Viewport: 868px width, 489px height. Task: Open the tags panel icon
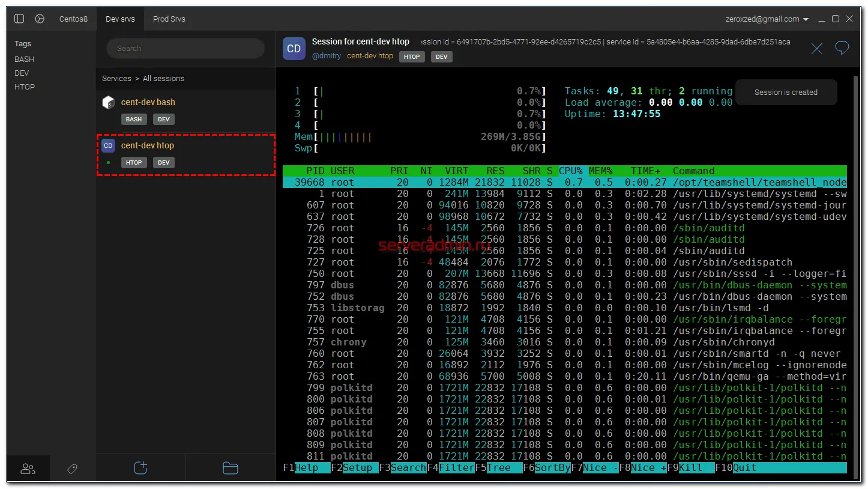click(x=73, y=469)
